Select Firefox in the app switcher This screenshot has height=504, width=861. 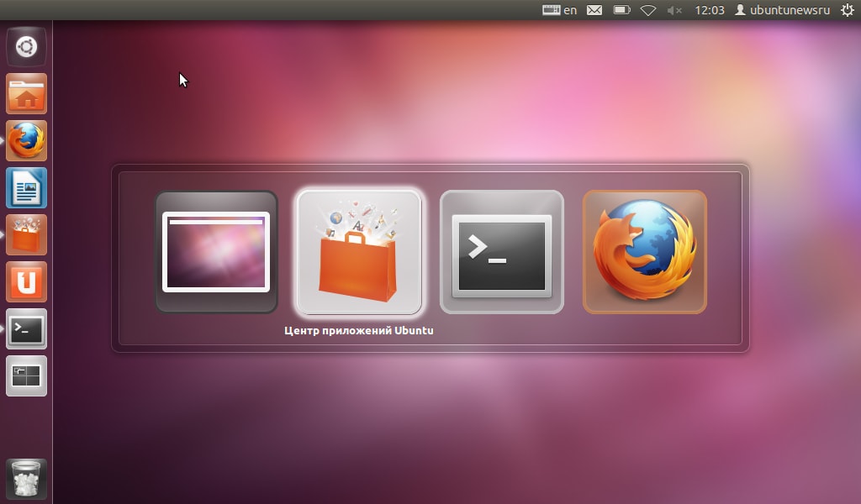click(645, 252)
